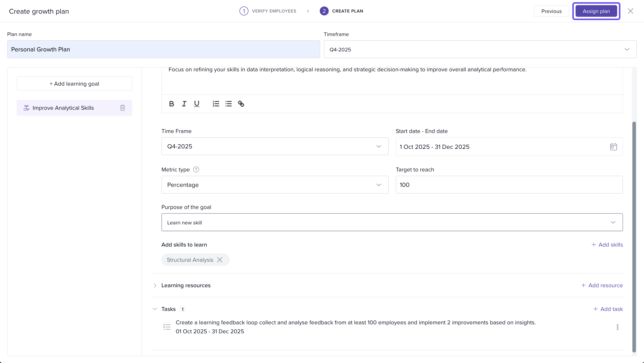This screenshot has width=644, height=363.
Task: Open the plan Timeframe dropdown
Action: (x=480, y=49)
